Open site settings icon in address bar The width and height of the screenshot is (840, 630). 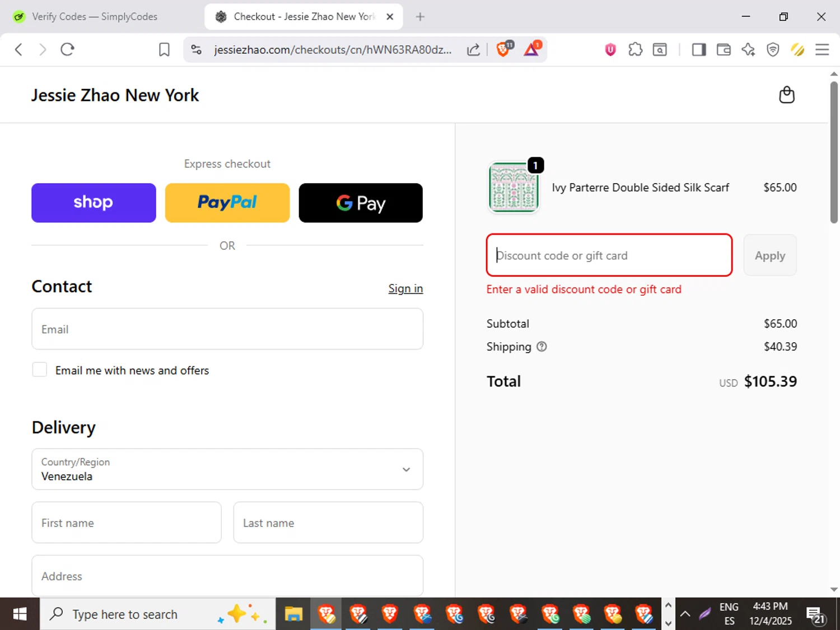click(x=196, y=49)
